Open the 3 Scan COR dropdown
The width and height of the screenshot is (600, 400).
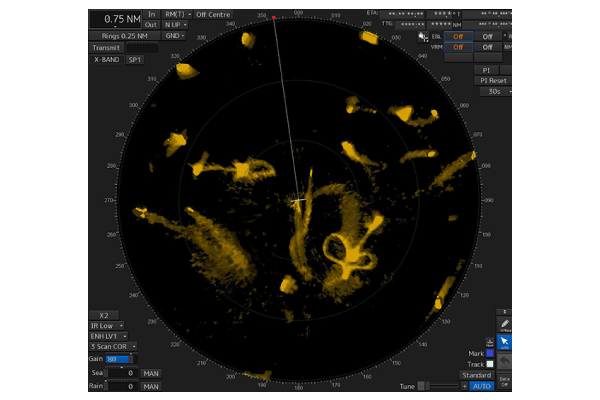click(x=113, y=346)
